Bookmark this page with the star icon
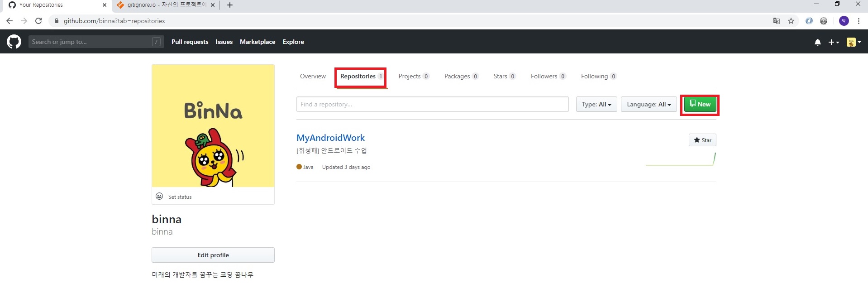868x298 pixels. (x=791, y=21)
